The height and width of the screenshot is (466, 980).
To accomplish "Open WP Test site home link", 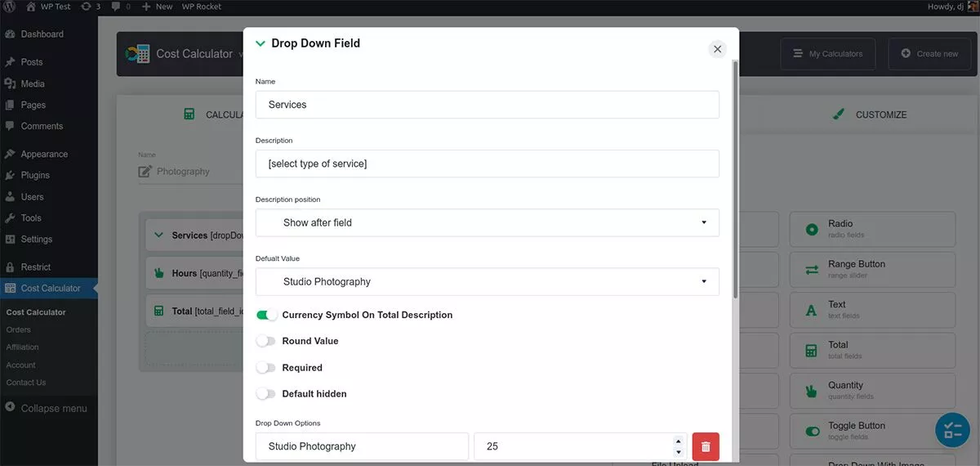I will pos(48,7).
